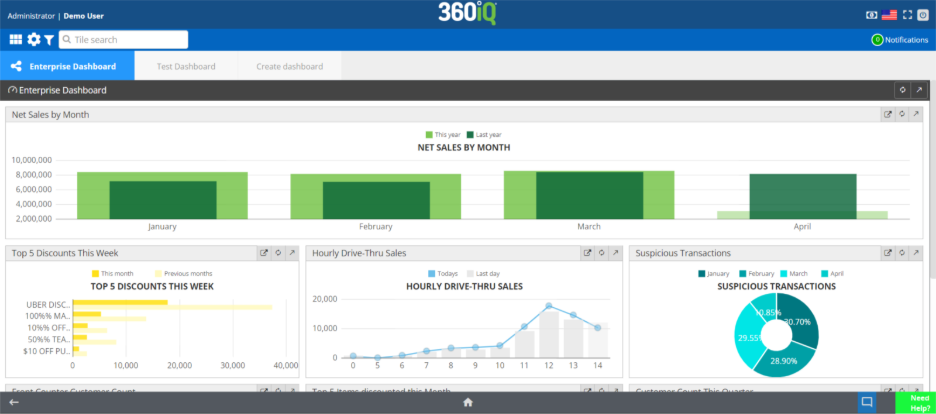Expand the Top 5 Discounts tile
This screenshot has height=414, width=936.
292,253
